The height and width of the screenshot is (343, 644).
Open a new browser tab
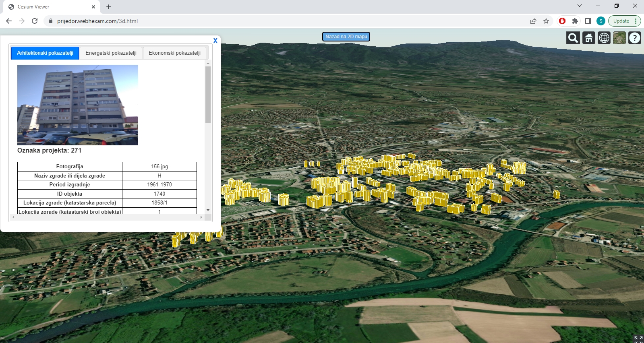pyautogui.click(x=109, y=7)
